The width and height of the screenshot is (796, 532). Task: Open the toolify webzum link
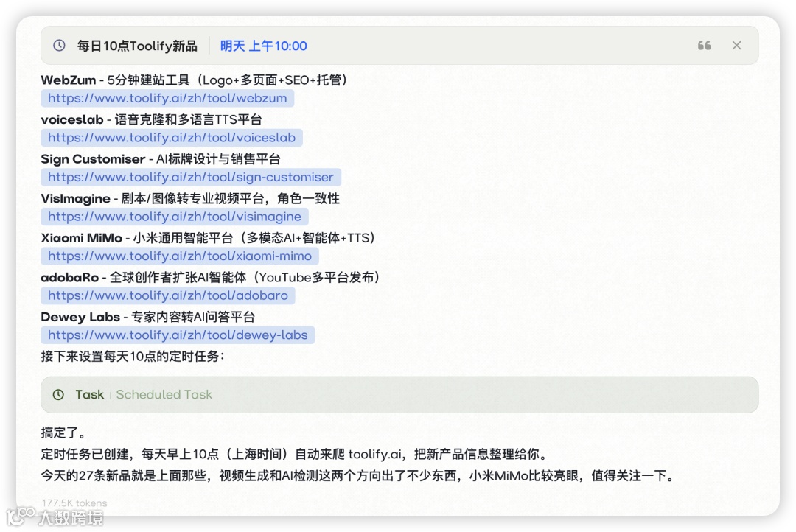pos(167,98)
